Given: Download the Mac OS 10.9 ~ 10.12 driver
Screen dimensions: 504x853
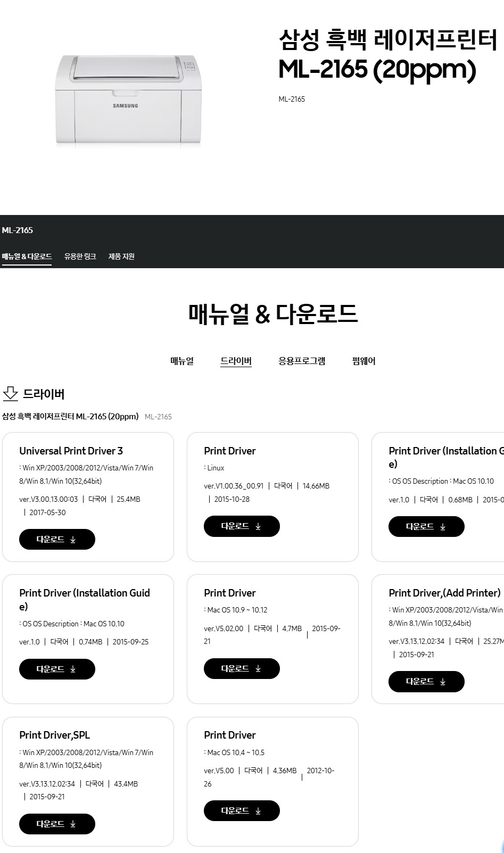Looking at the screenshot, I should pyautogui.click(x=242, y=669).
